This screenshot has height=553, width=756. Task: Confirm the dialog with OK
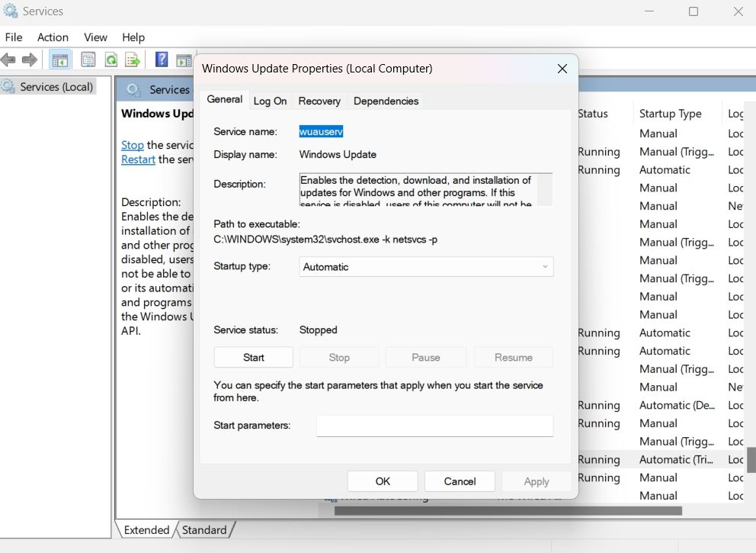(x=383, y=481)
